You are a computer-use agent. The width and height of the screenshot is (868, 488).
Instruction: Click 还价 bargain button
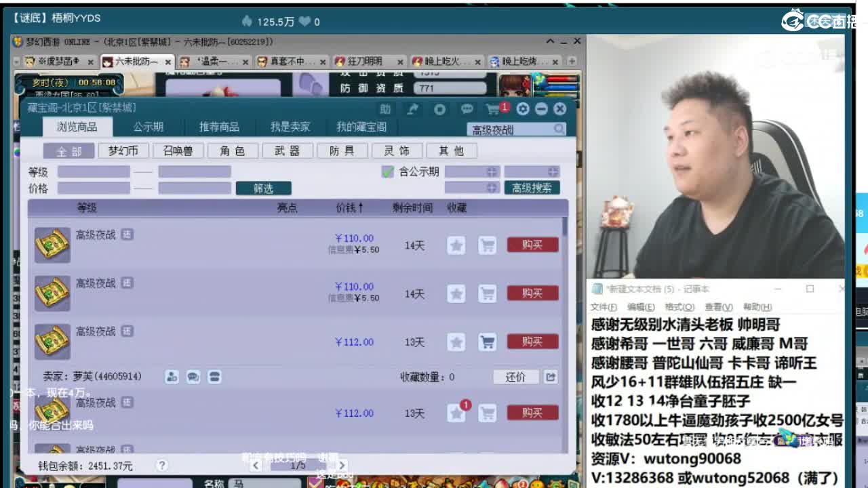[x=515, y=377]
